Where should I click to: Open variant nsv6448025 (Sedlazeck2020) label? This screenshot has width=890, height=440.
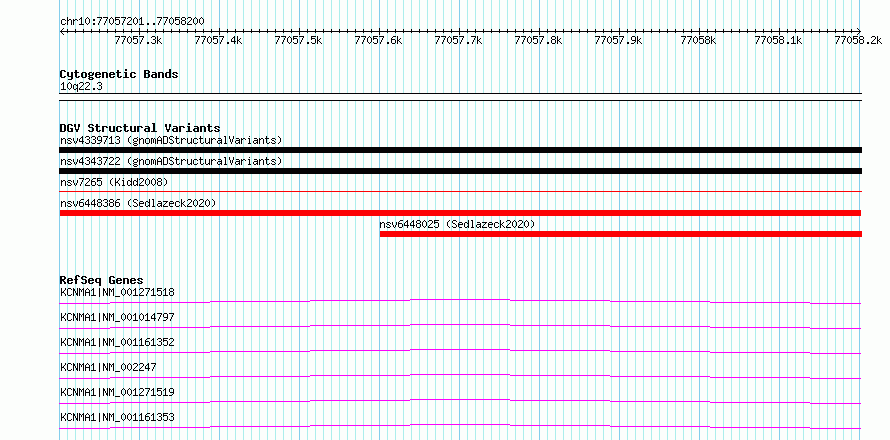[457, 224]
